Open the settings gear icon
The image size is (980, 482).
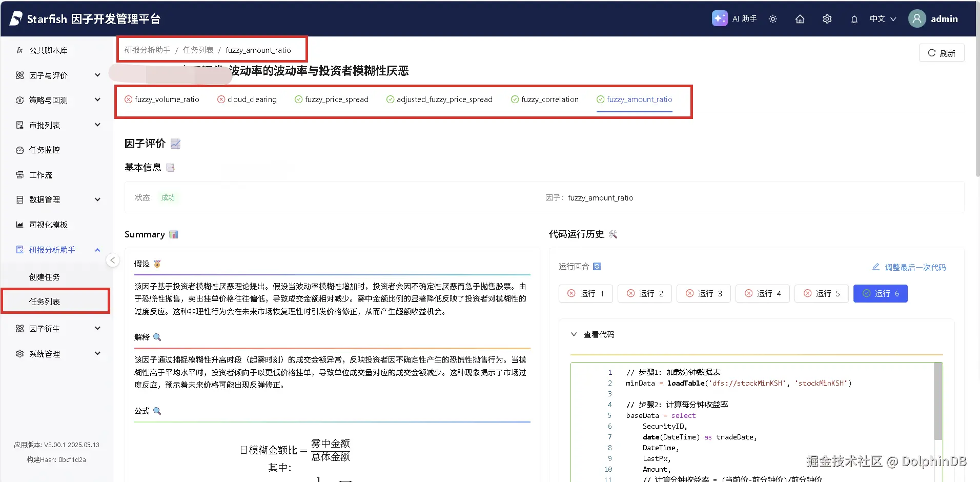pyautogui.click(x=826, y=18)
